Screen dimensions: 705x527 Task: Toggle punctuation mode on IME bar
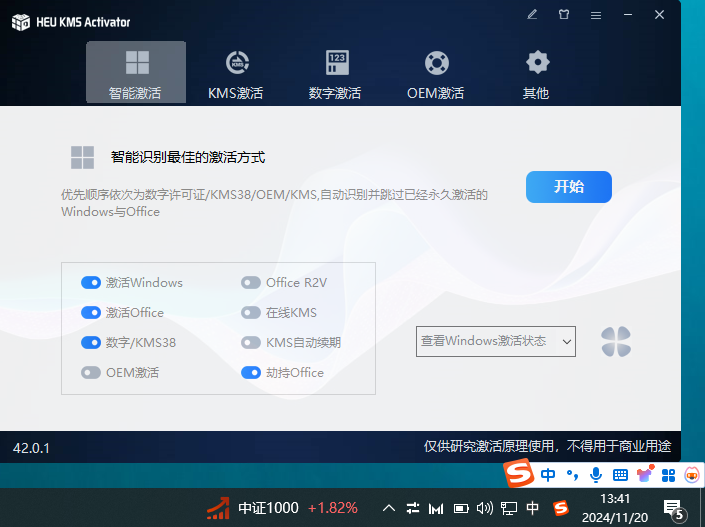point(572,475)
